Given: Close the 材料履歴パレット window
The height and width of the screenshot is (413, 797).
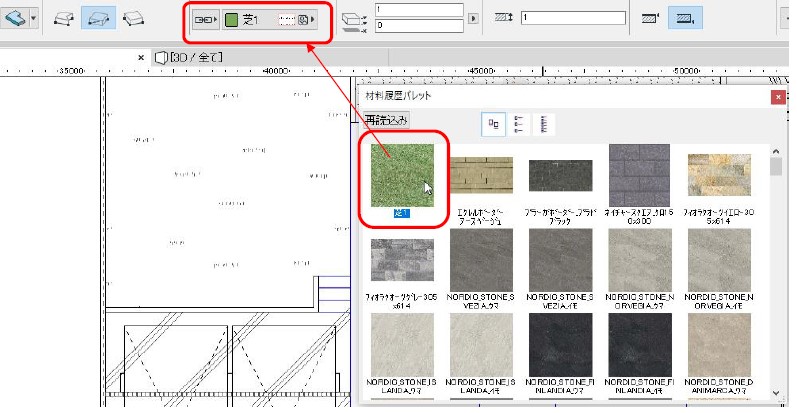Looking at the screenshot, I should click(777, 98).
